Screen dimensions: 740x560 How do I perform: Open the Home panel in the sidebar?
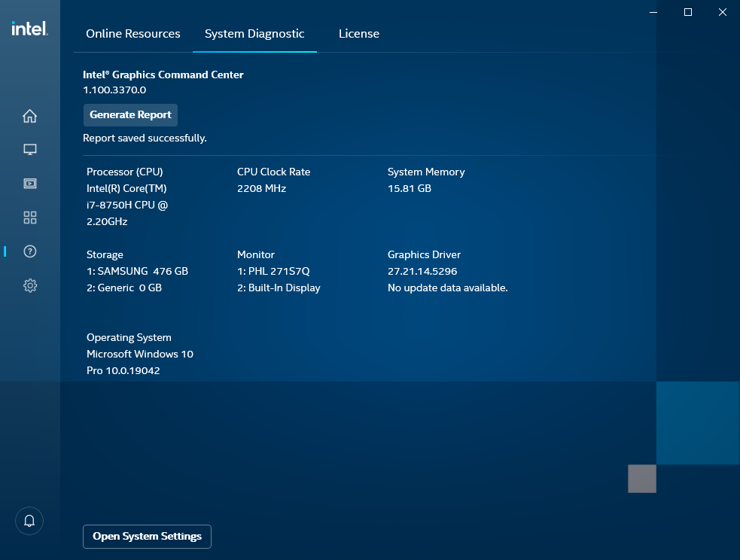(x=29, y=116)
